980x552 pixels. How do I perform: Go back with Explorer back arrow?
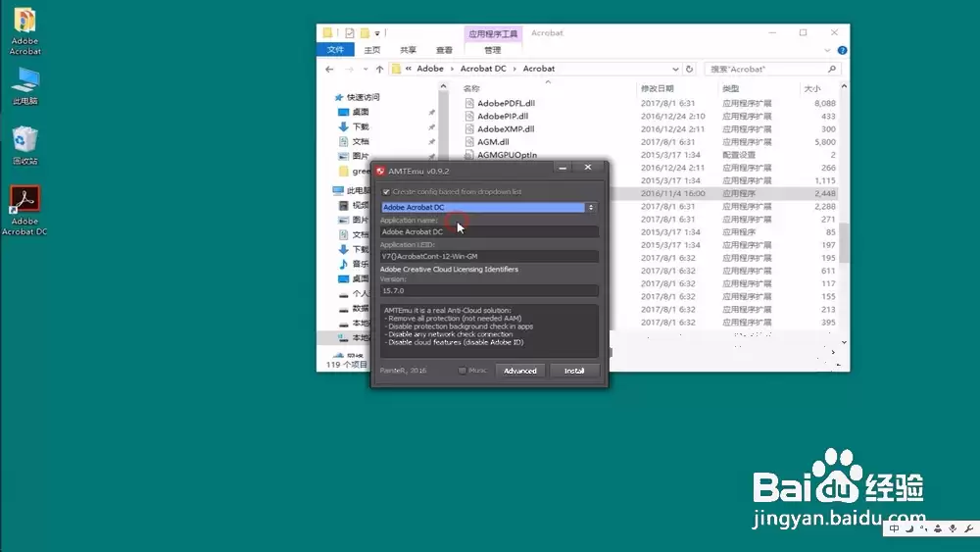click(x=329, y=70)
